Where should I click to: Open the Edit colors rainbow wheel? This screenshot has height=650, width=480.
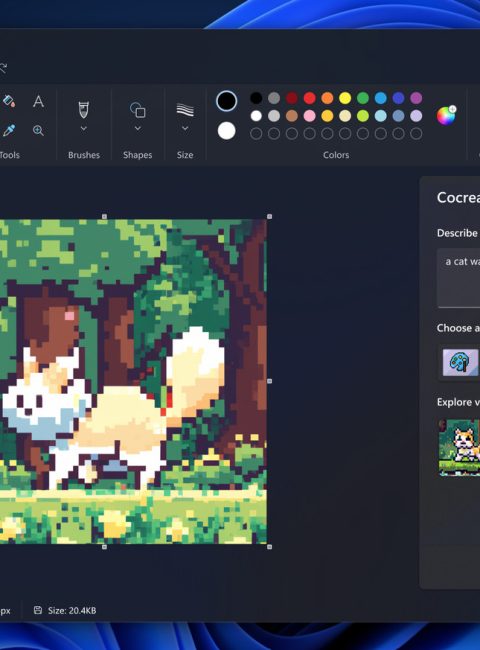446,115
